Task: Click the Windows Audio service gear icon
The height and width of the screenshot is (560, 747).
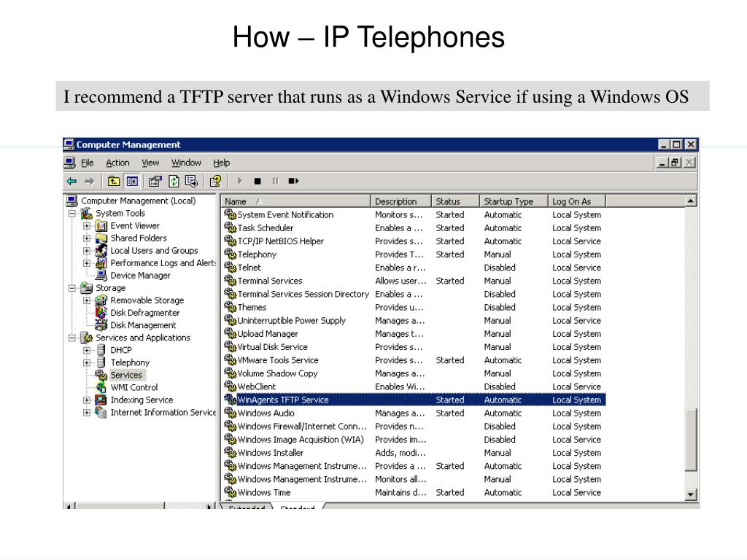Action: tap(230, 413)
